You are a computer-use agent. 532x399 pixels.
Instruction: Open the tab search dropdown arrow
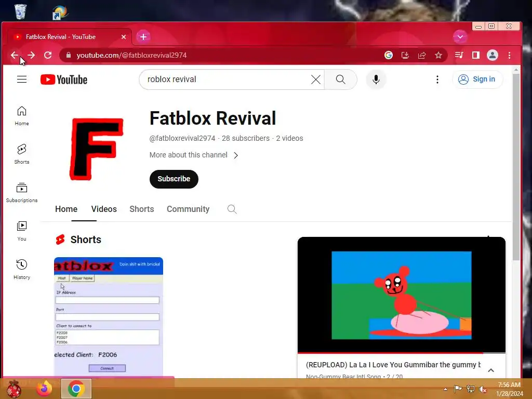coord(460,37)
